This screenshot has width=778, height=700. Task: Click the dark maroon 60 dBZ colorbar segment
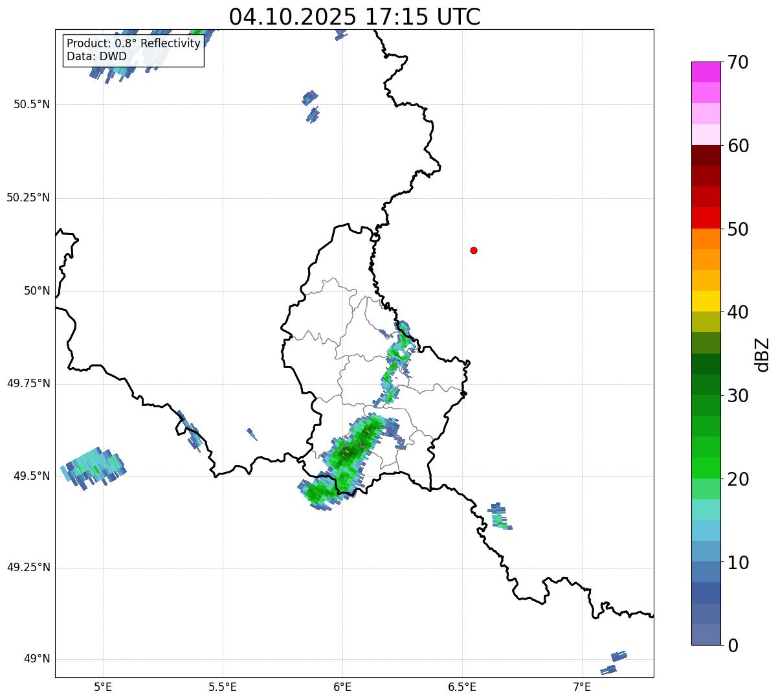706,155
